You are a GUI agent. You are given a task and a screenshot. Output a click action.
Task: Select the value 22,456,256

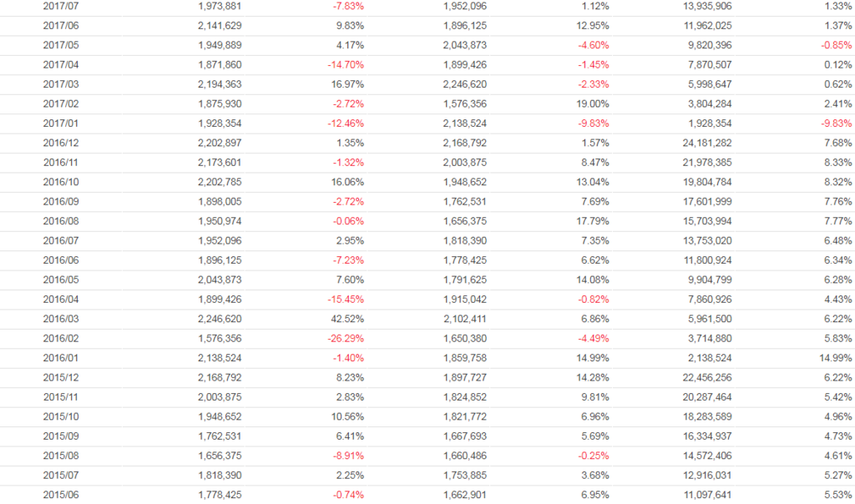click(707, 378)
